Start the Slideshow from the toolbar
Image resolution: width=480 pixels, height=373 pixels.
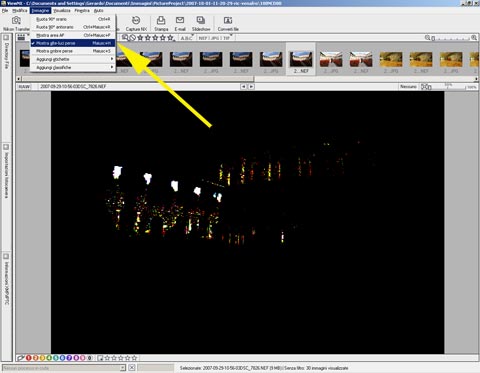pos(201,23)
